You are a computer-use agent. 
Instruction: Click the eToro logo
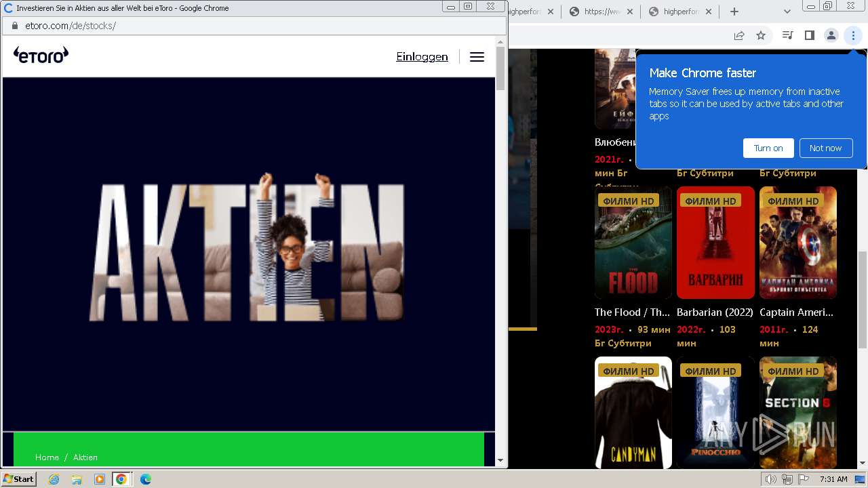(x=41, y=56)
